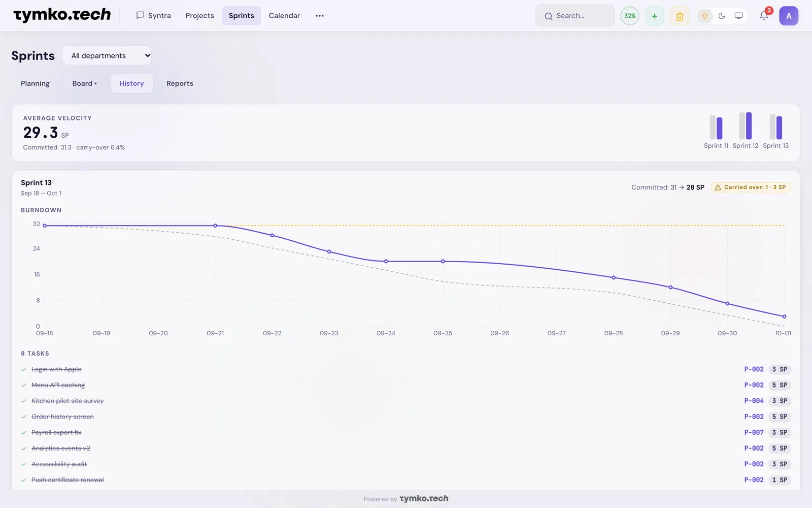Go to Projects in navigation
Screen dimensions: 812x508
(x=199, y=16)
